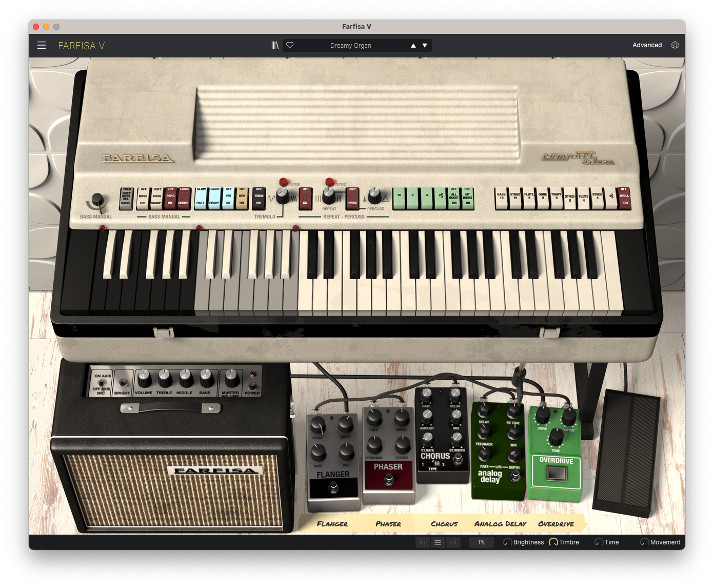Image resolution: width=714 pixels, height=588 pixels.
Task: Flip the amp Bright switch
Action: pos(123,382)
